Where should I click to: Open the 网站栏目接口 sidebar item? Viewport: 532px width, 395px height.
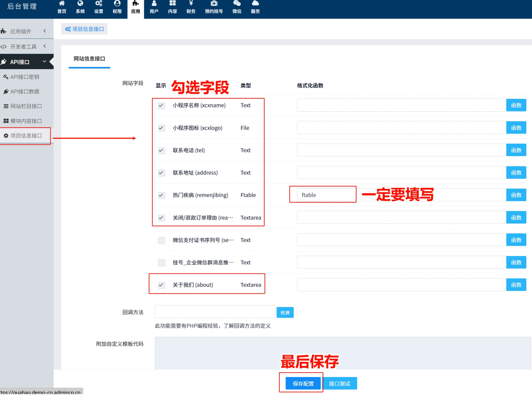click(26, 106)
